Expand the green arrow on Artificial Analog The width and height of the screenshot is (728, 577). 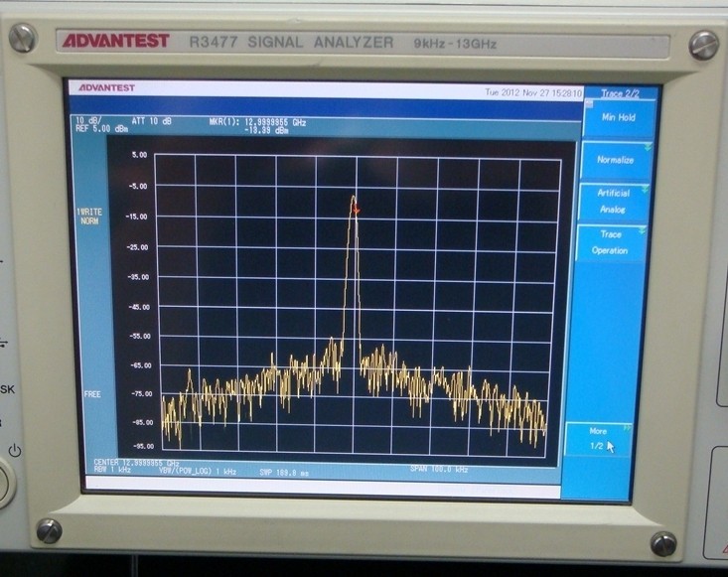pos(645,189)
